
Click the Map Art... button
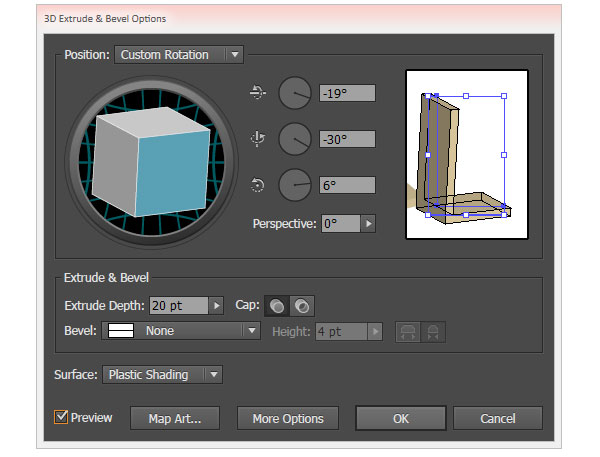pos(175,418)
